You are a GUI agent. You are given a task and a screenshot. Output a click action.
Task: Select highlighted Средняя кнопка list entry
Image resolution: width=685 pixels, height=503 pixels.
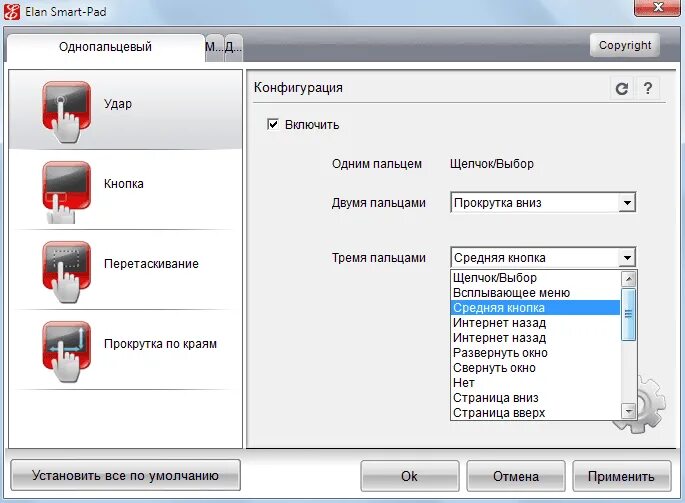point(535,308)
